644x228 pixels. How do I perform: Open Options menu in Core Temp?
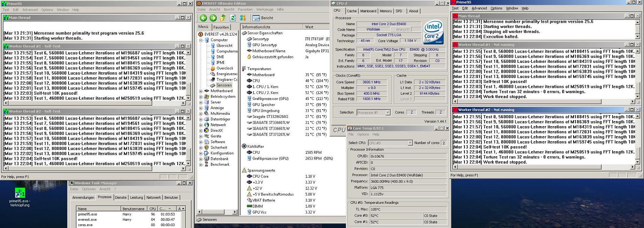(x=363, y=134)
